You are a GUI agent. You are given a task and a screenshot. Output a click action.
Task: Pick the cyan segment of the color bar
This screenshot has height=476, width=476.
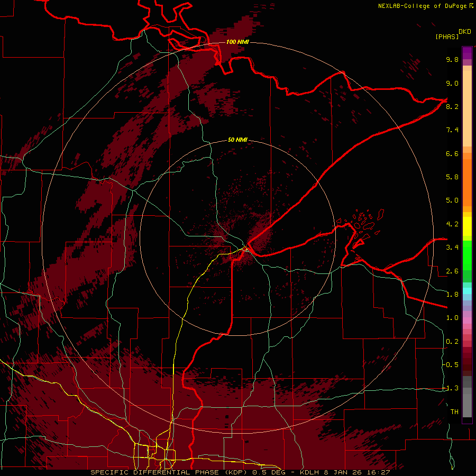click(x=467, y=291)
